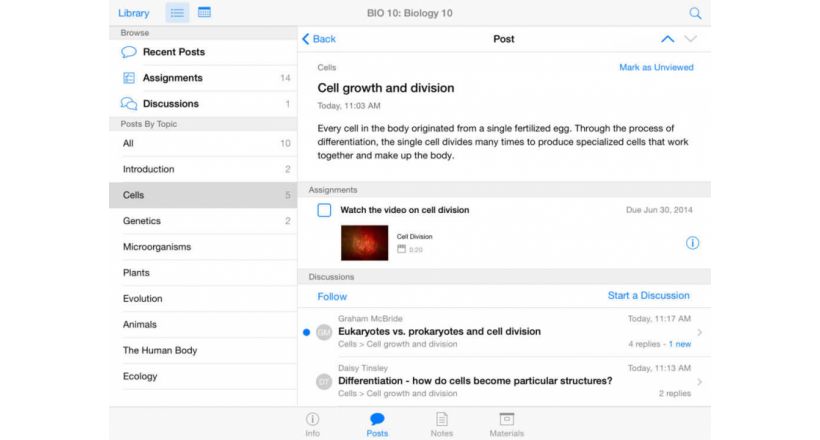The image size is (820, 440).
Task: Go back to the Library
Action: 133,13
